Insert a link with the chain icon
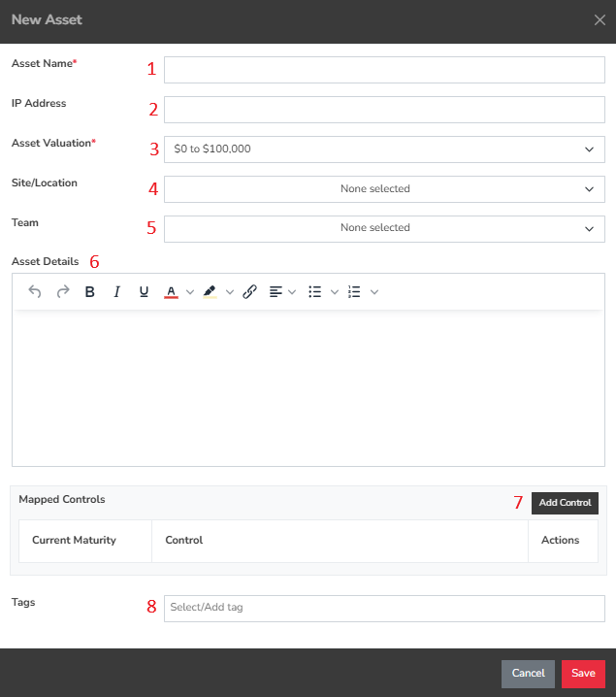Screen dimensions: 616x697 tap(249, 291)
